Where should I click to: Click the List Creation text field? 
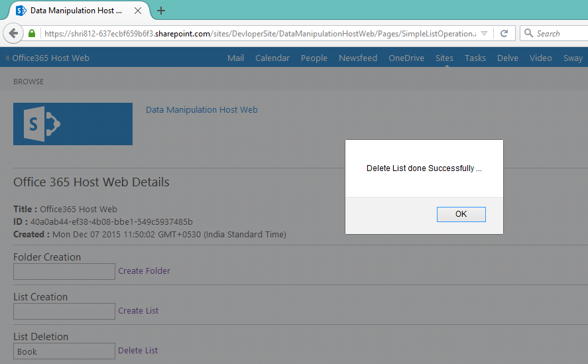pyautogui.click(x=64, y=311)
